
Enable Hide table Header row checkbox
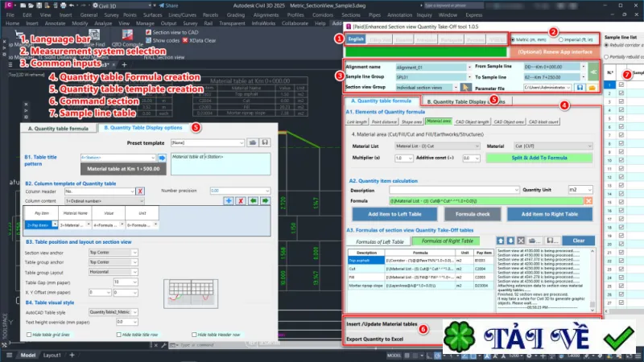[194, 335]
